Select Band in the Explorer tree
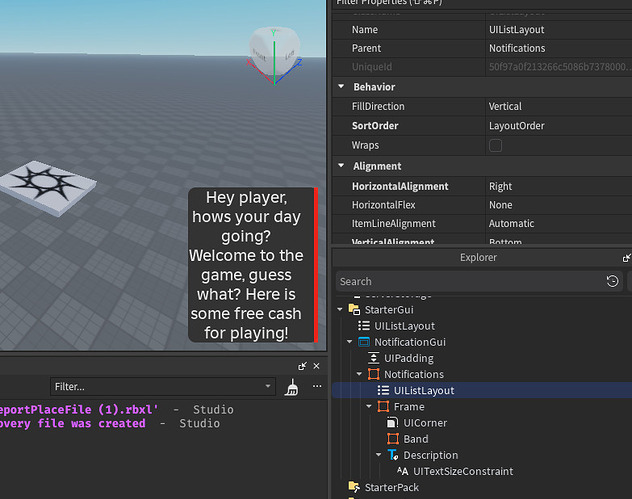This screenshot has height=499, width=632. [x=416, y=439]
